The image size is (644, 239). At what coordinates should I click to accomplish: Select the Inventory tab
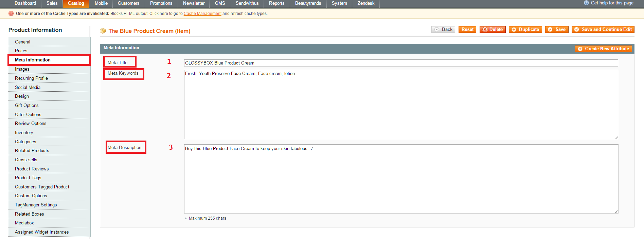49,132
